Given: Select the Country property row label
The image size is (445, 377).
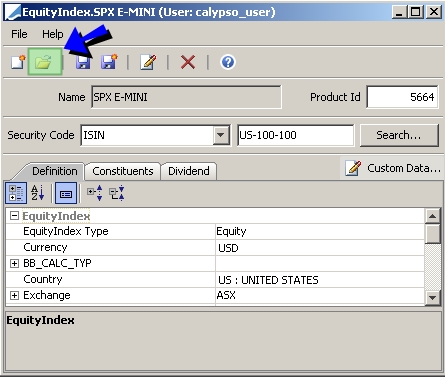Looking at the screenshot, I should pos(43,279).
